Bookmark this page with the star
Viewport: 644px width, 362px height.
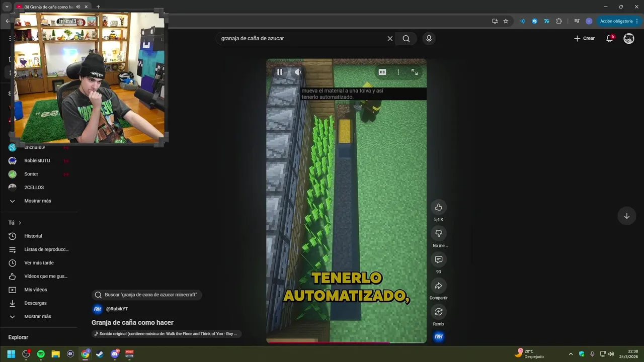coord(506,21)
